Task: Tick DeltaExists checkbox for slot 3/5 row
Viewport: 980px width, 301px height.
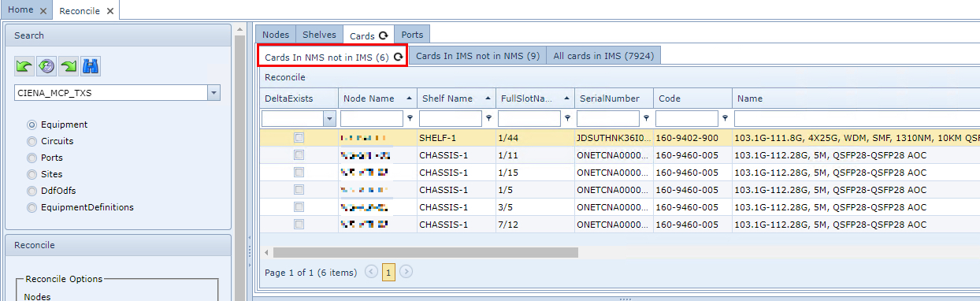Action: (299, 206)
